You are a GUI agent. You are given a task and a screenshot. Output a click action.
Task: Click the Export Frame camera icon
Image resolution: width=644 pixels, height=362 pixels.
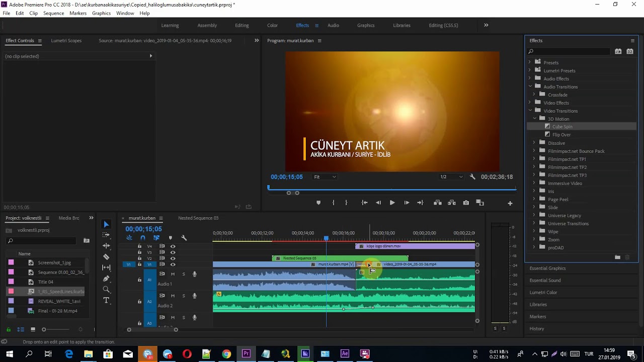tap(466, 203)
